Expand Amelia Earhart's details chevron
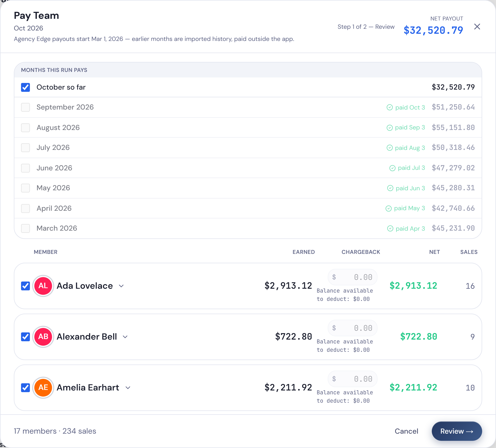The image size is (496, 448). (x=128, y=388)
